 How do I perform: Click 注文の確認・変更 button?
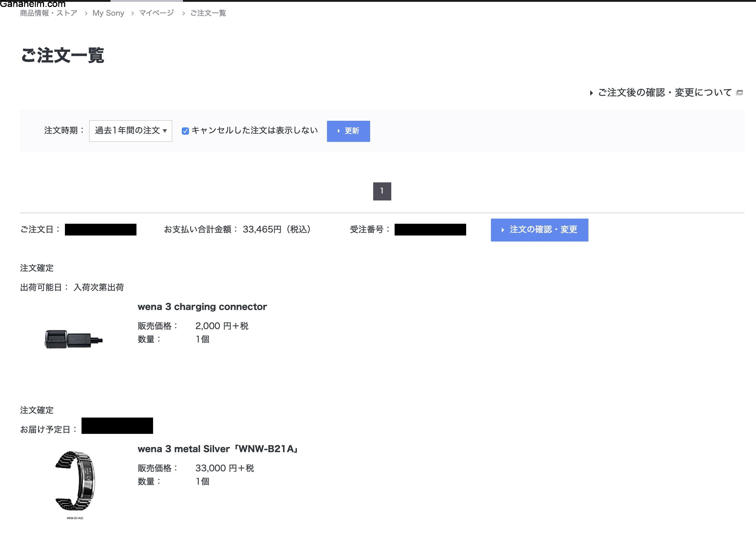pos(539,230)
